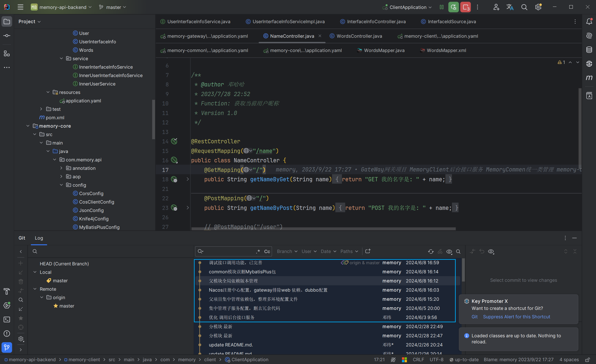Toggle Regex option in Git log search
Viewport: 596px width, 364px height.
(x=258, y=251)
